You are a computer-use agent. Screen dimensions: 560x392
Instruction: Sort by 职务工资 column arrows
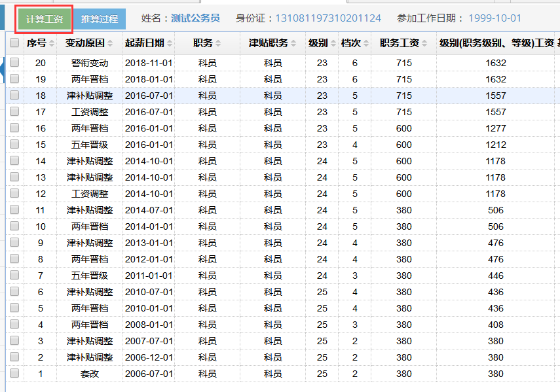click(x=424, y=43)
